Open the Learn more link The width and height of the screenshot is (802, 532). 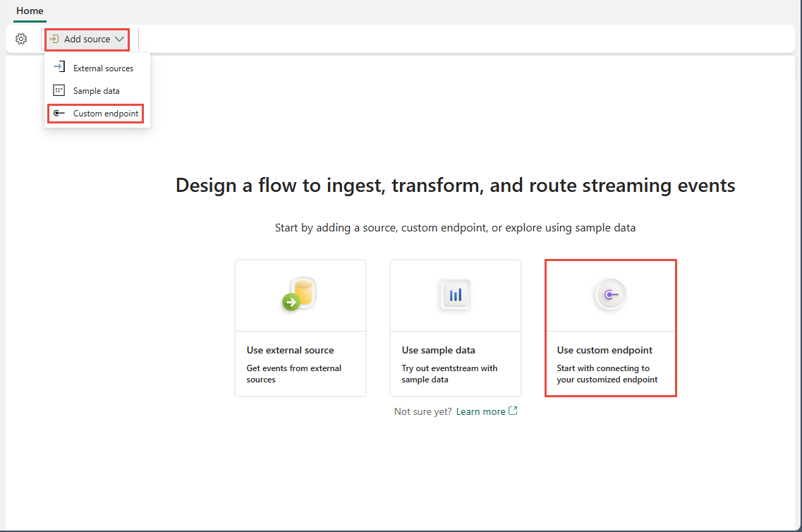[x=482, y=411]
